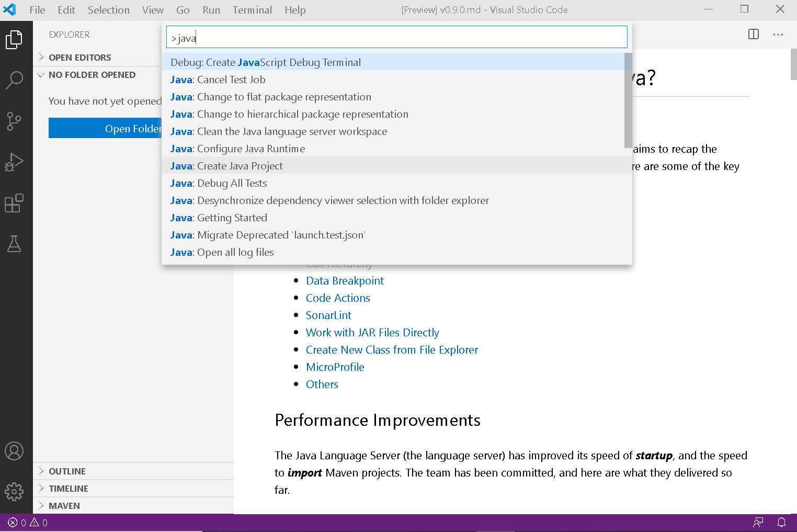Screen dimensions: 797x532
Task: Select Java: Clean the Java language server workspace
Action: (393, 131)
